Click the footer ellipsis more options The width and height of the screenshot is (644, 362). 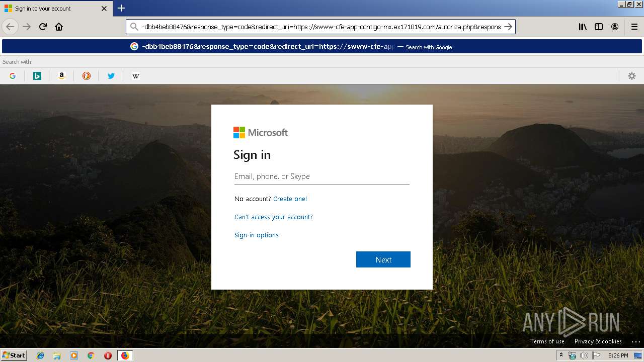[636, 341]
